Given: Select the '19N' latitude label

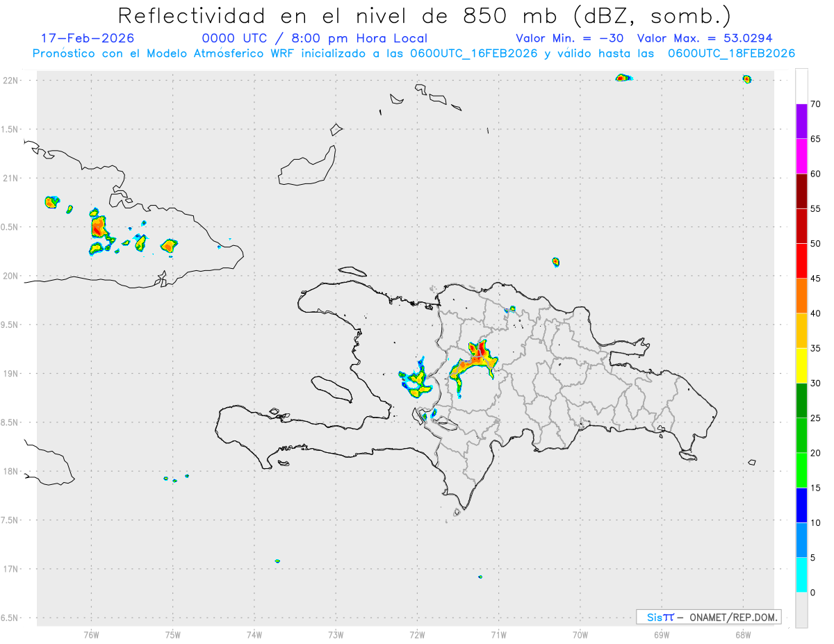Looking at the screenshot, I should pos(10,373).
